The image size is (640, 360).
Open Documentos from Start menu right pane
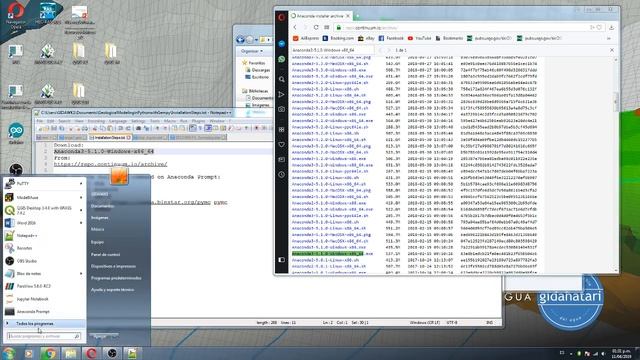tap(102, 206)
